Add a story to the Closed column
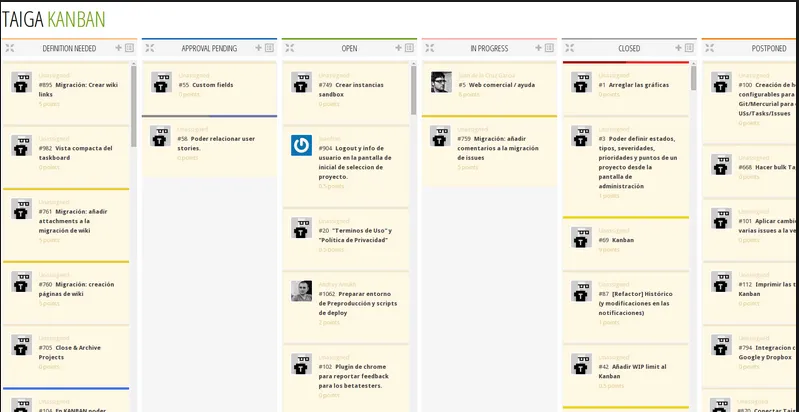Screen dimensions: 799x412 point(678,48)
